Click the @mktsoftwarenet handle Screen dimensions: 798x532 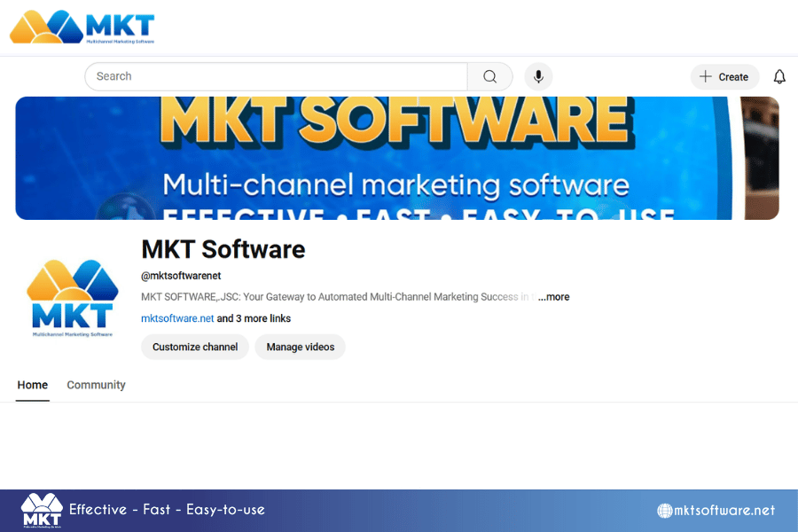click(x=181, y=276)
